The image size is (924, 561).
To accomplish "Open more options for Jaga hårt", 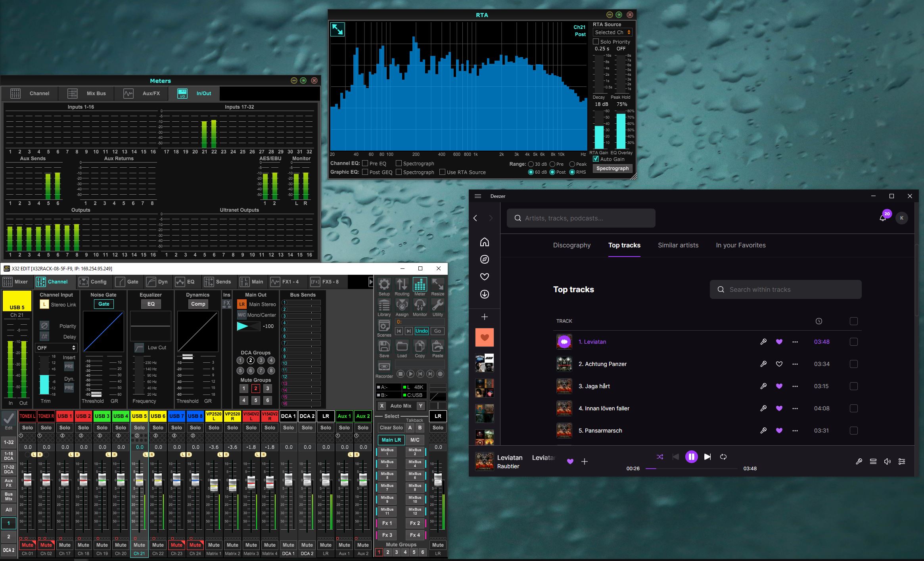I will [795, 386].
